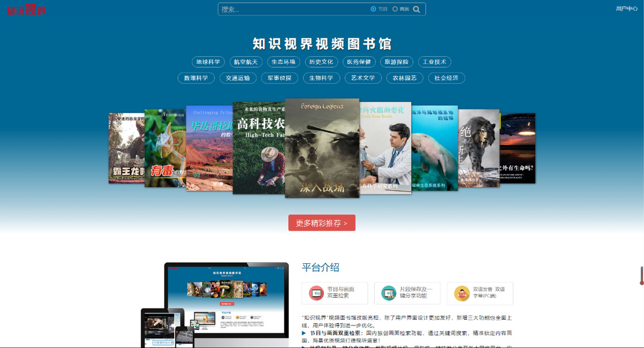644x348 pixels.
Task: Click the 知识视界视频图书馆 title
Action: point(322,43)
